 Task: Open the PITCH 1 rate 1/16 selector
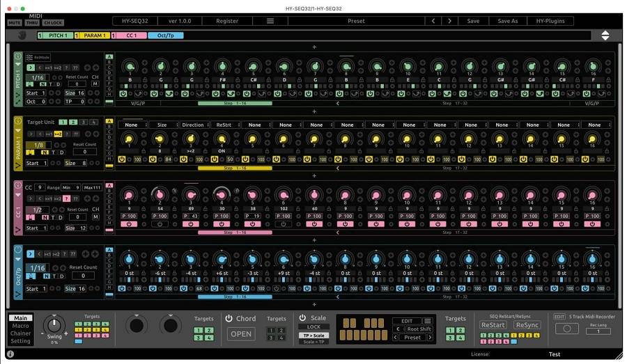(x=37, y=77)
